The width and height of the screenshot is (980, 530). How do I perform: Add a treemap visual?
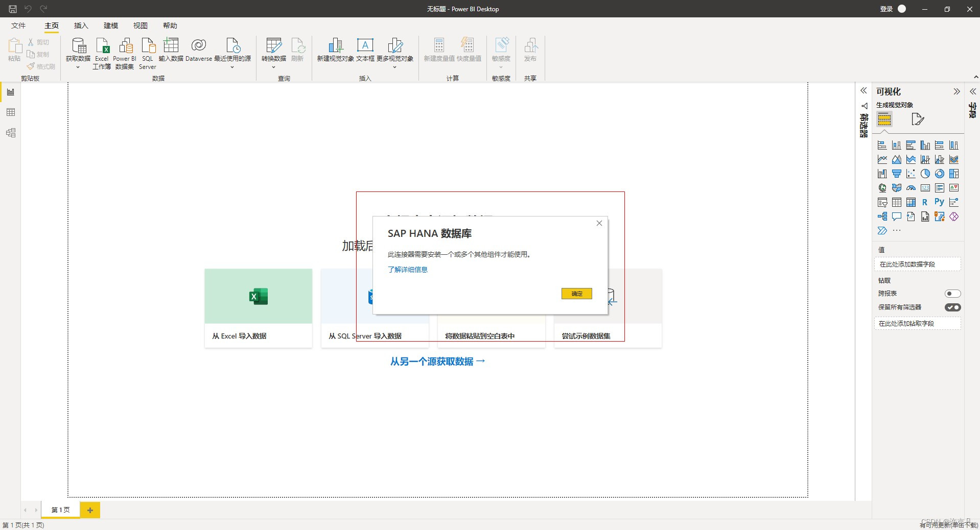click(x=953, y=174)
